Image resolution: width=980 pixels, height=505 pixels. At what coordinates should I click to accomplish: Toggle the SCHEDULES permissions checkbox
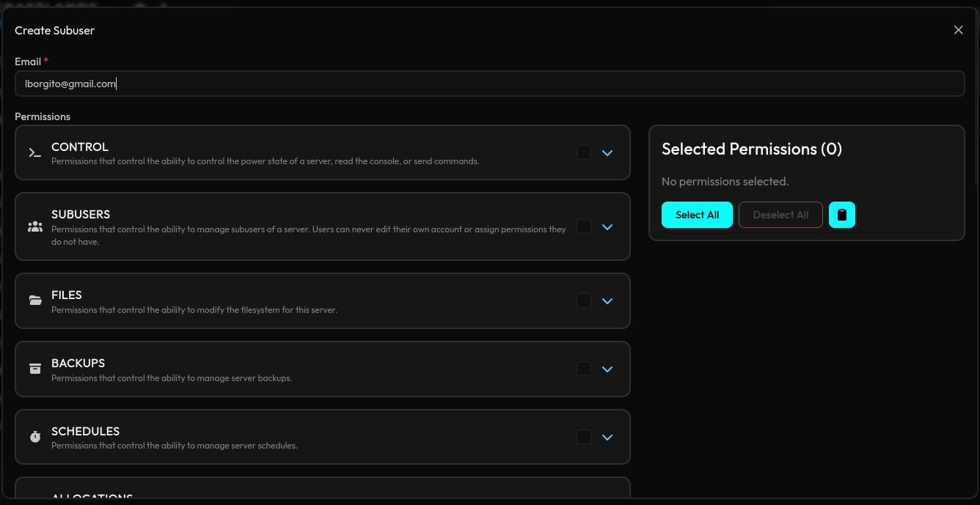pos(584,437)
